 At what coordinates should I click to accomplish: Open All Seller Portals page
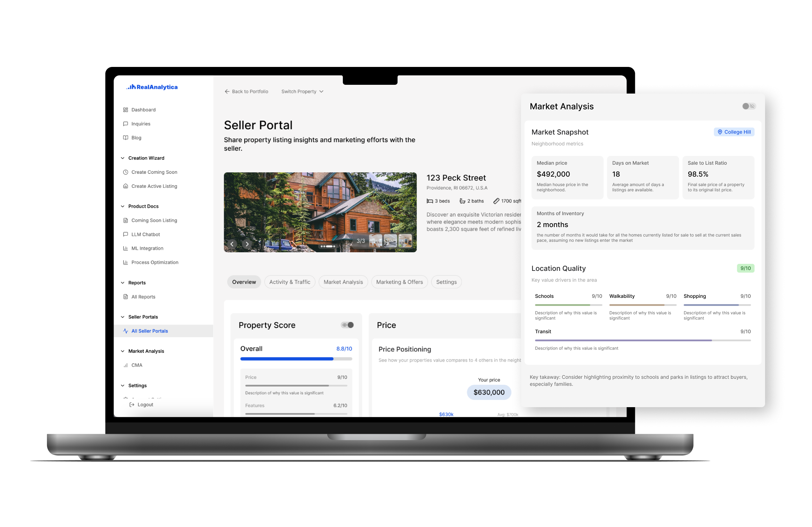coord(163,331)
